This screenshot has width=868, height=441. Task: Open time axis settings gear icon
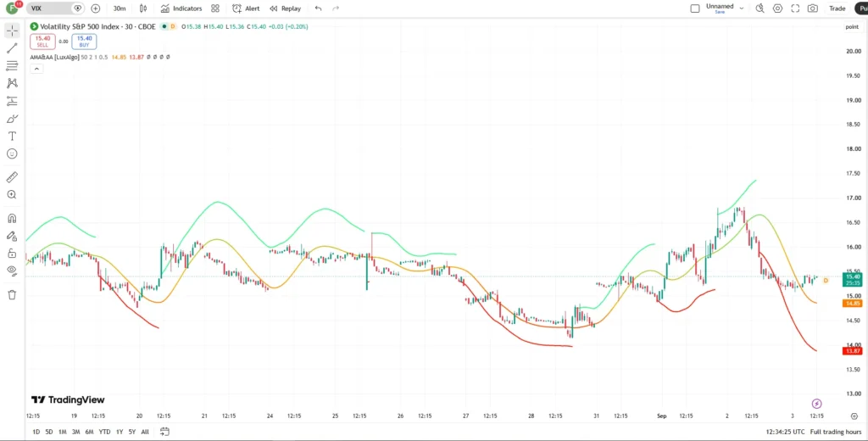854,416
